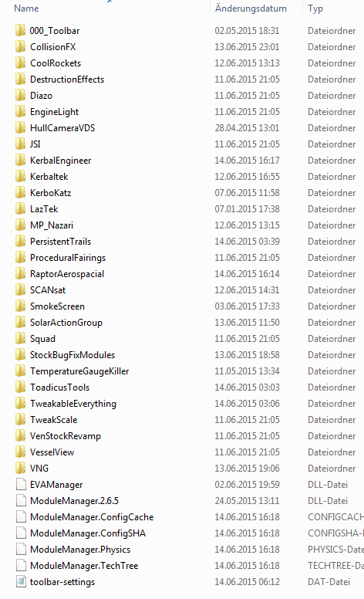Image resolution: width=364 pixels, height=599 pixels.
Task: Select the EVAManager DLL file icon
Action: pyautogui.click(x=21, y=485)
